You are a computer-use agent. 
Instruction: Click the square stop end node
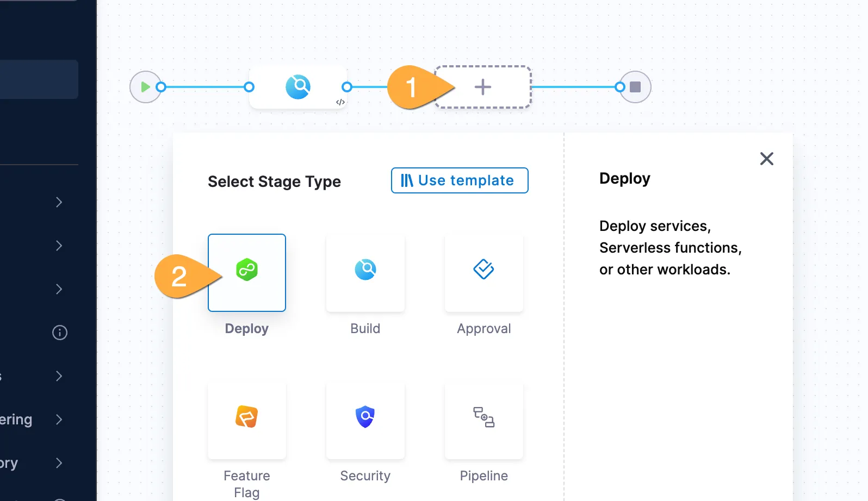pos(635,87)
